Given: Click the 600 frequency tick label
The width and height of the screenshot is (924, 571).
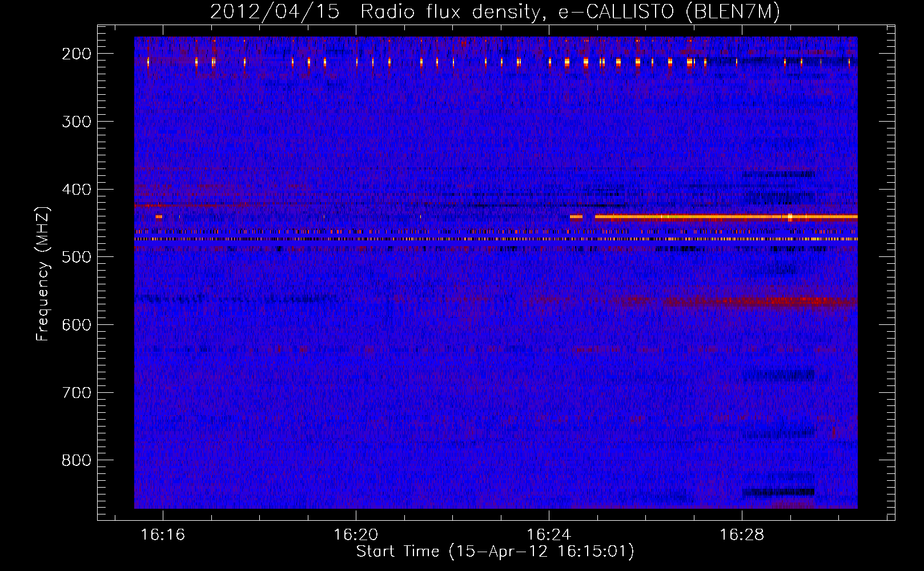Looking at the screenshot, I should point(77,325).
